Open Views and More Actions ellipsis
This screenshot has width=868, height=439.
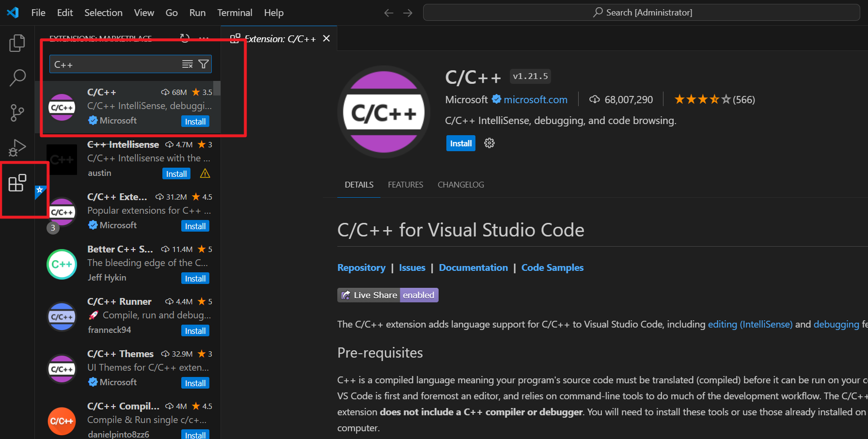click(x=204, y=38)
